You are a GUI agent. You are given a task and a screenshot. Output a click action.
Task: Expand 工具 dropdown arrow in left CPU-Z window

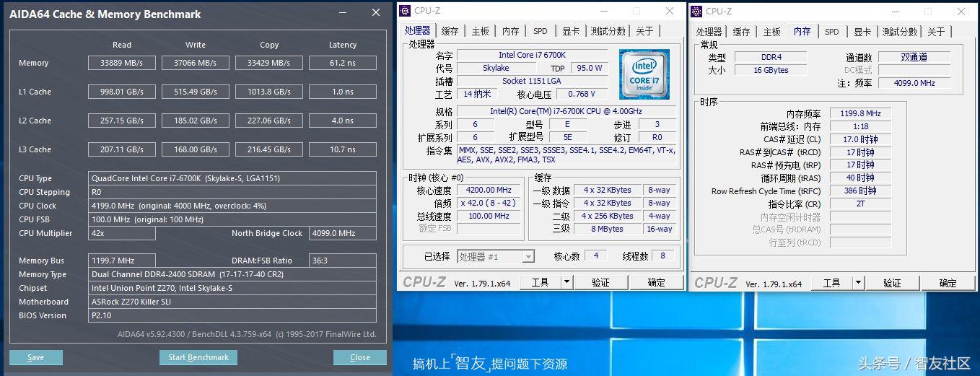click(566, 282)
